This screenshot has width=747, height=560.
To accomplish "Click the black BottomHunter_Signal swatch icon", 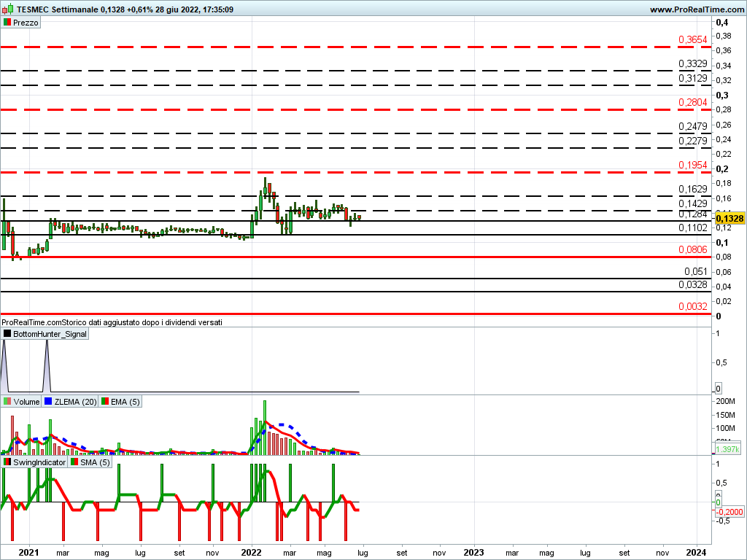I will [7, 334].
